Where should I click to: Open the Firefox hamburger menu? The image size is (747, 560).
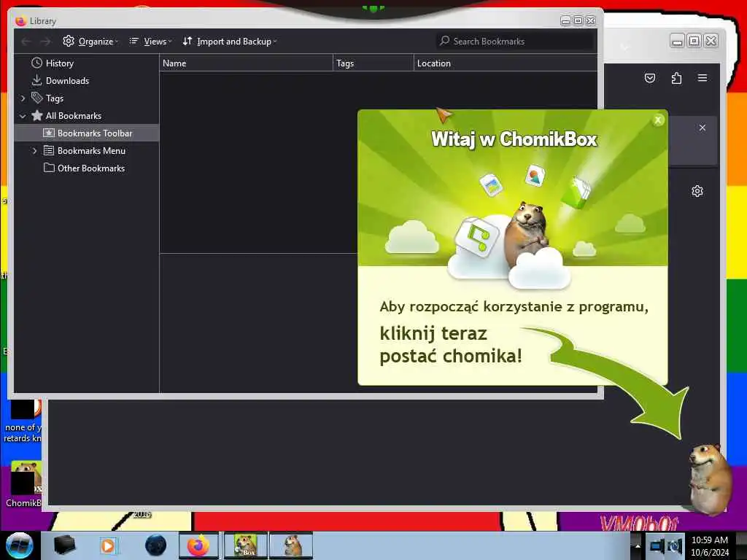(x=703, y=78)
